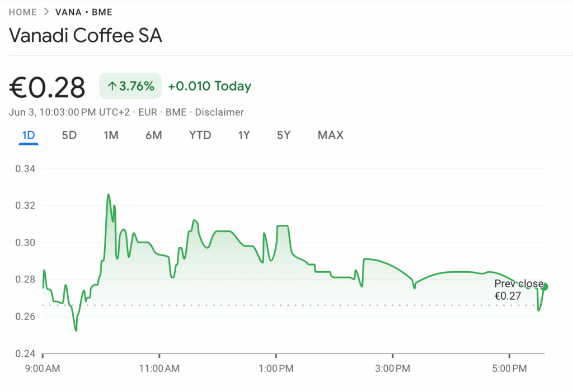Click the green current-price dot on chart

545,287
